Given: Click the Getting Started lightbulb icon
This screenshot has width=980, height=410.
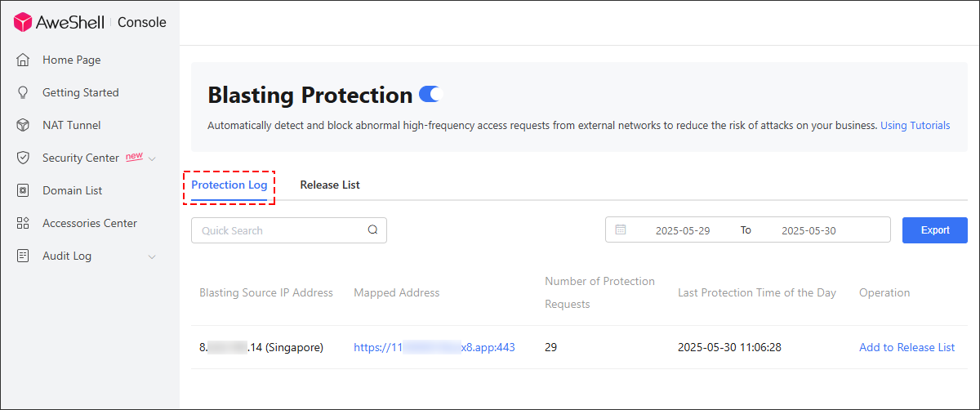Looking at the screenshot, I should (x=24, y=92).
